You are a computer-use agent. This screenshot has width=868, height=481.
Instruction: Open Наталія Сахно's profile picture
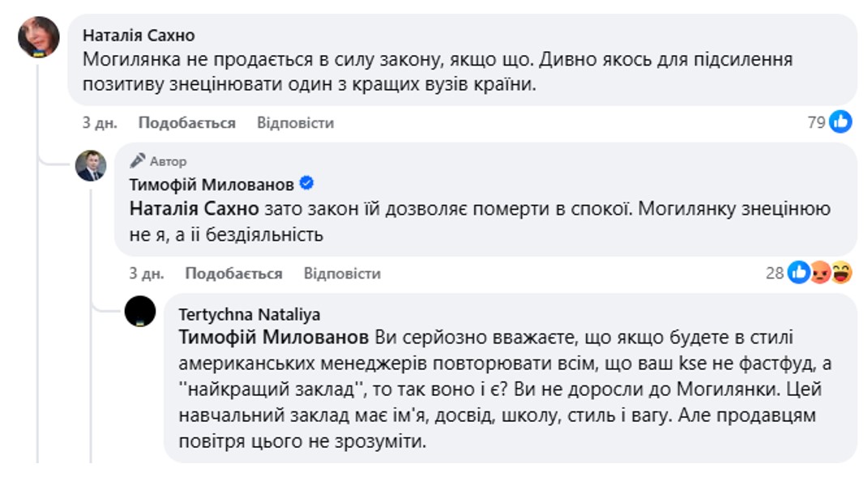pyautogui.click(x=39, y=36)
